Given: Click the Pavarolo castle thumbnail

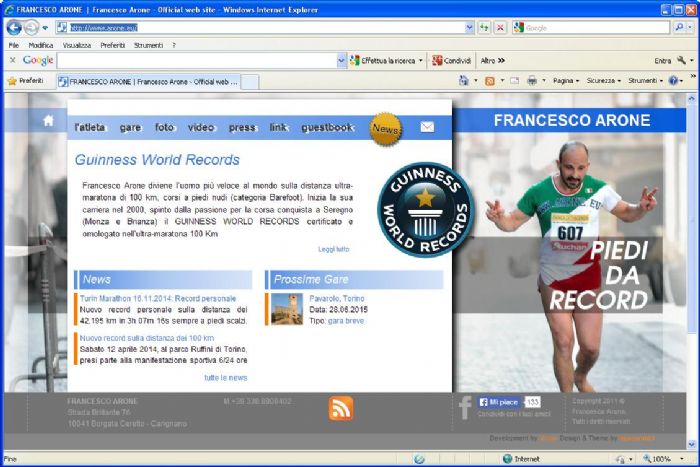Looking at the screenshot, I should (287, 309).
